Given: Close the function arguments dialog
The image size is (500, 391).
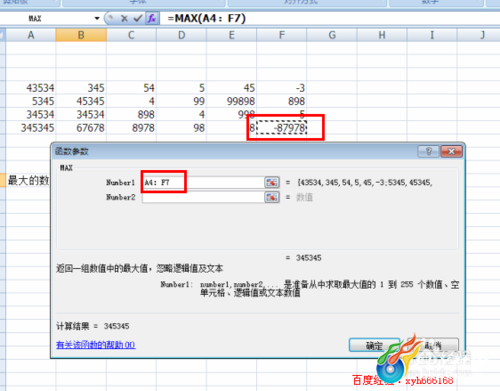Looking at the screenshot, I should (x=451, y=152).
